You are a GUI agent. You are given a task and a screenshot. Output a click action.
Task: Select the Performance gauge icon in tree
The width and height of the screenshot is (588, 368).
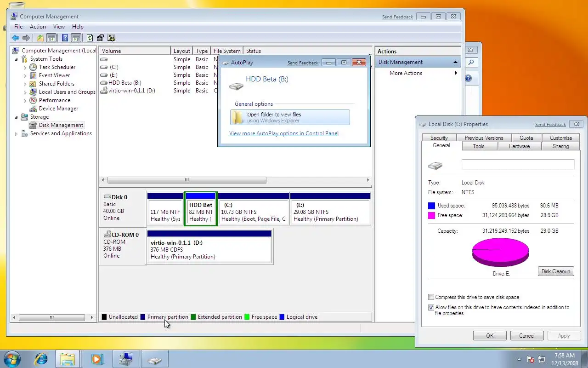coord(33,100)
